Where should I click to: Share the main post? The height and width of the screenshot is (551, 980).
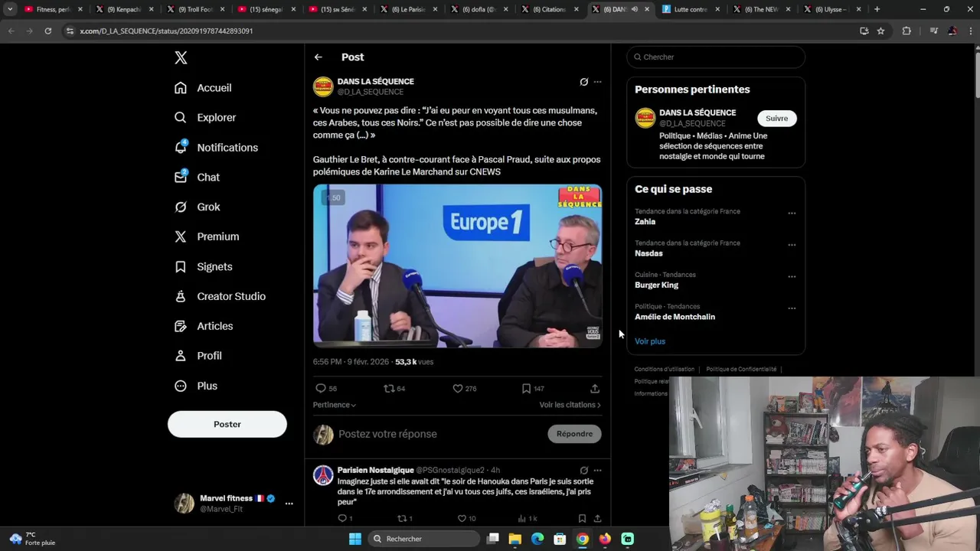(x=595, y=389)
